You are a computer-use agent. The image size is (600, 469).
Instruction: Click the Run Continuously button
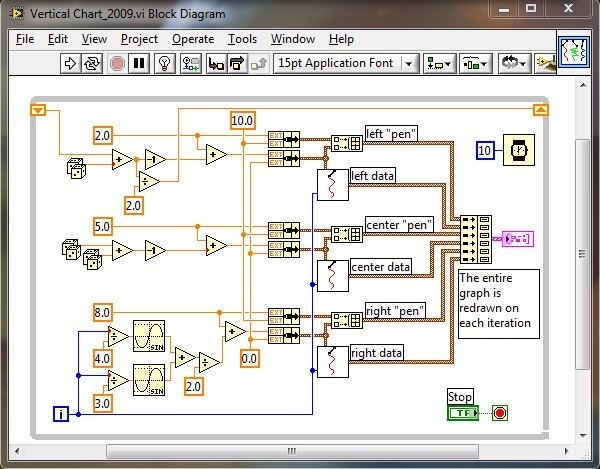point(93,64)
